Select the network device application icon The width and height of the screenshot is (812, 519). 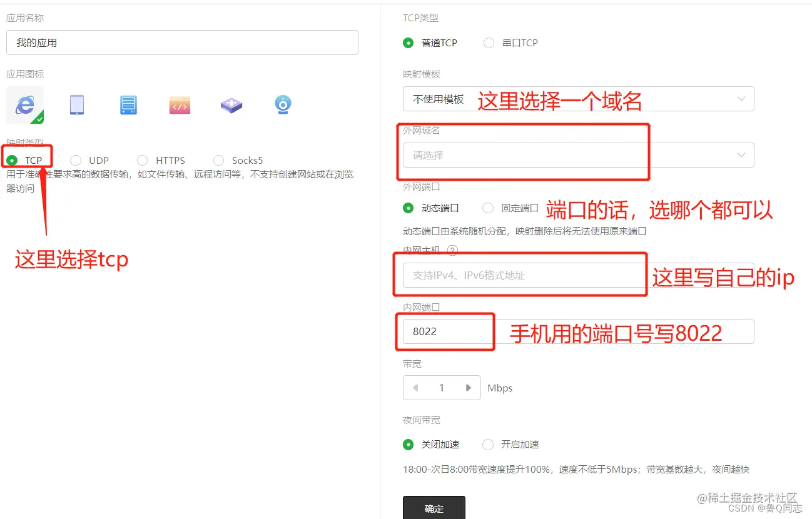(x=231, y=105)
